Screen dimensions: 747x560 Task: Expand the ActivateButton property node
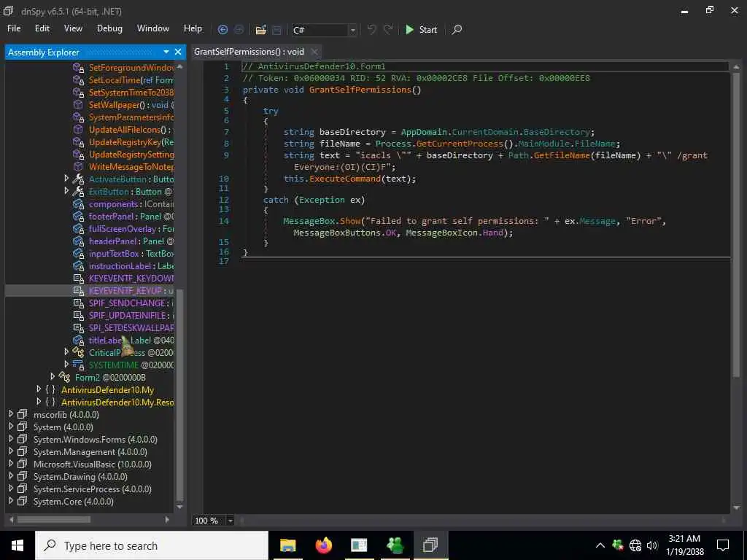click(66, 178)
